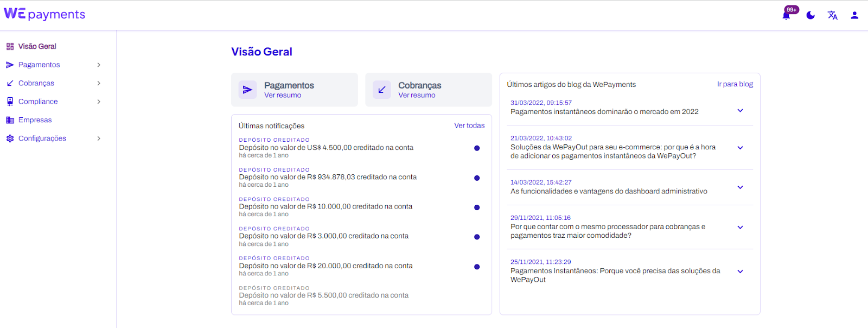Screen dimensions: 868x328
Task: Click Ver resumo under Pagamentos card
Action: [283, 95]
